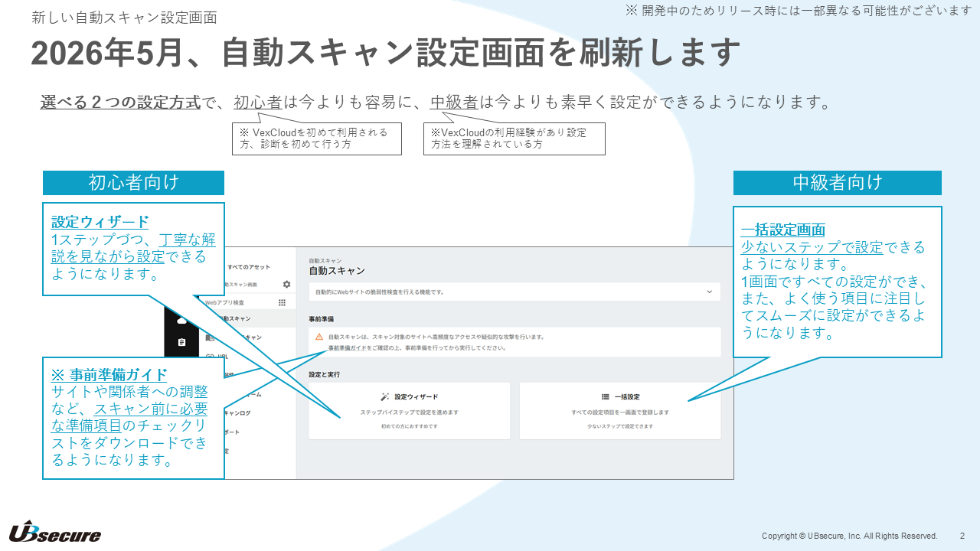Expand the 自動スキャン description chevron
980x551 pixels.
[x=709, y=292]
